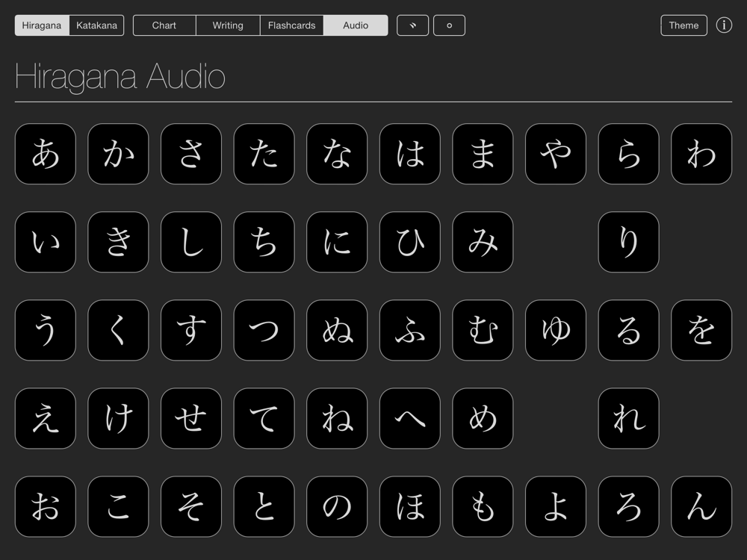
Task: Play audio for や (ya)
Action: [556, 154]
